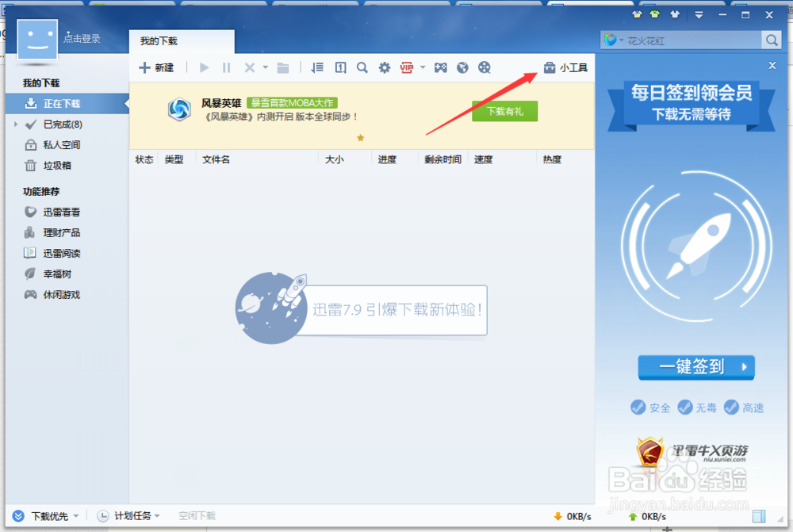Image resolution: width=793 pixels, height=532 pixels.
Task: Select 正在下载 in the left menu
Action: click(63, 103)
